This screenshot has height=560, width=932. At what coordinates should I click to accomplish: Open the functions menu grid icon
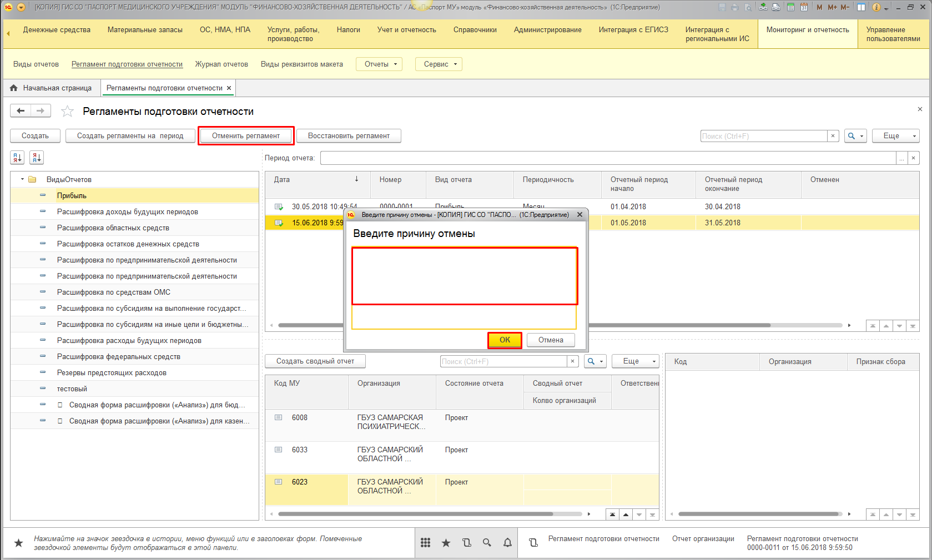tap(425, 543)
